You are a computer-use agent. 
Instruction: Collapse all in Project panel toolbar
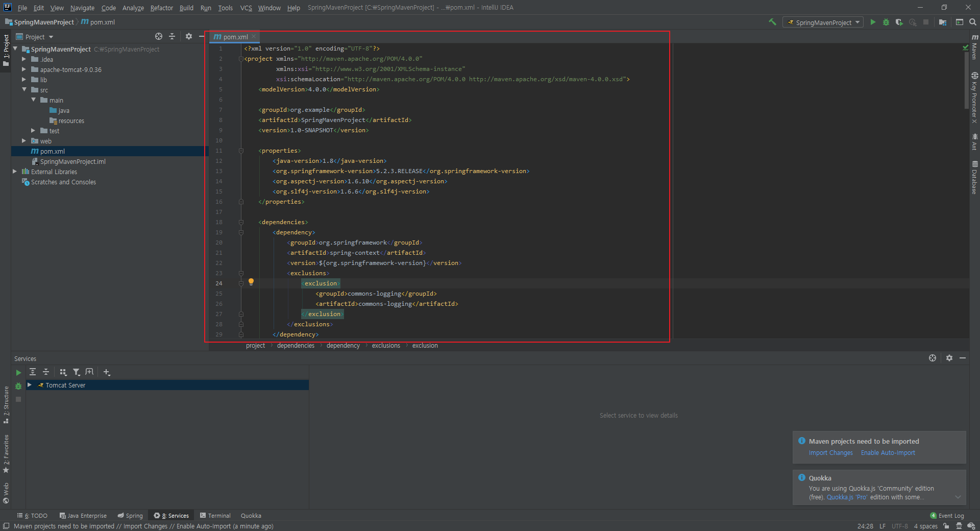tap(172, 36)
